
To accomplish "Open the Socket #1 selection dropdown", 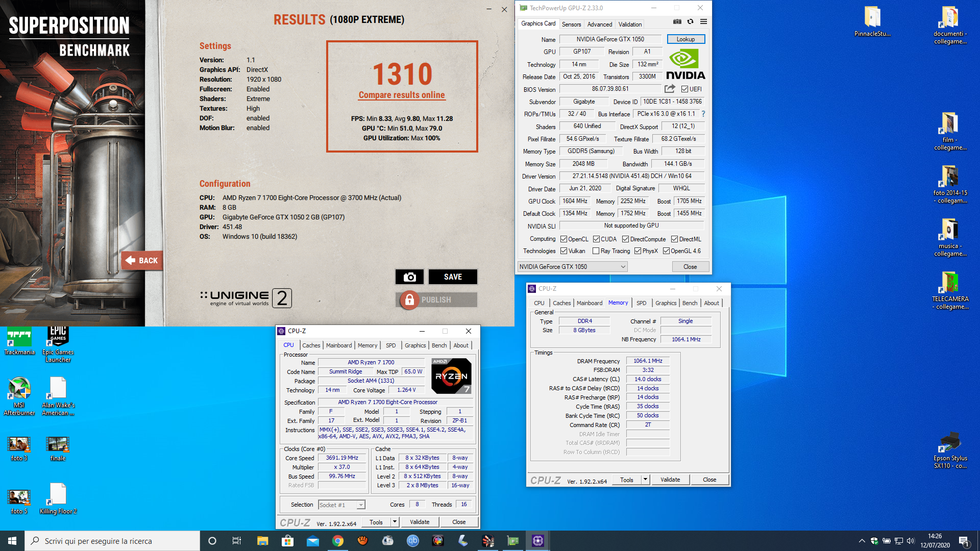I will 341,505.
